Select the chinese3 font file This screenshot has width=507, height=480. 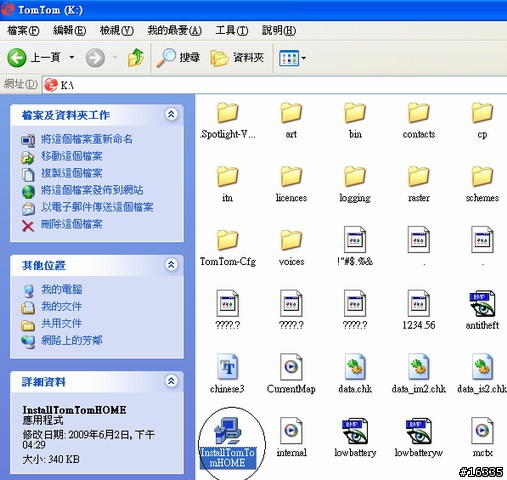click(228, 367)
